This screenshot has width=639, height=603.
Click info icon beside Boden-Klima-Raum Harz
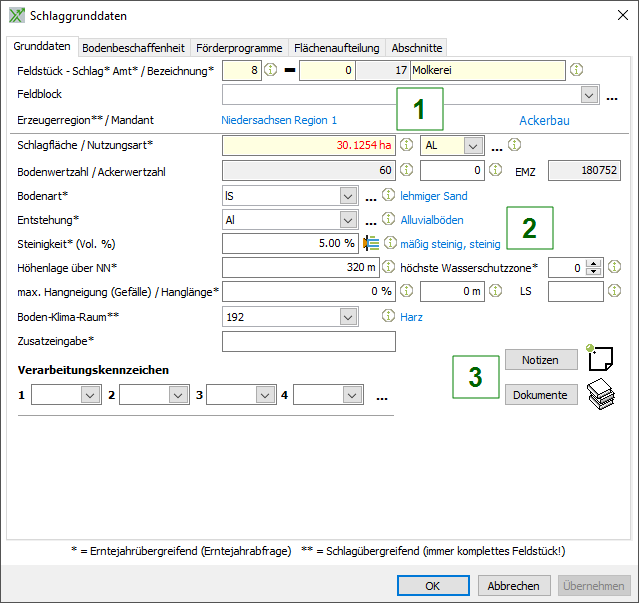coord(388,316)
